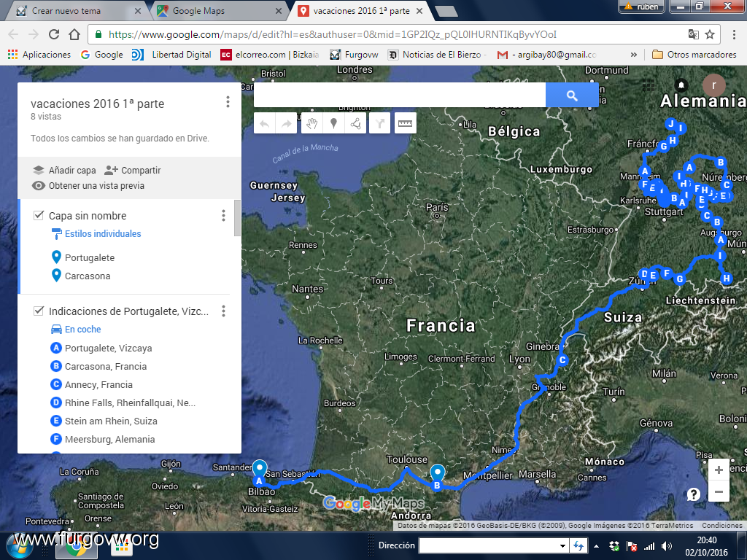Switch to Crear nuevo tema tab
The image size is (747, 560).
(x=79, y=10)
